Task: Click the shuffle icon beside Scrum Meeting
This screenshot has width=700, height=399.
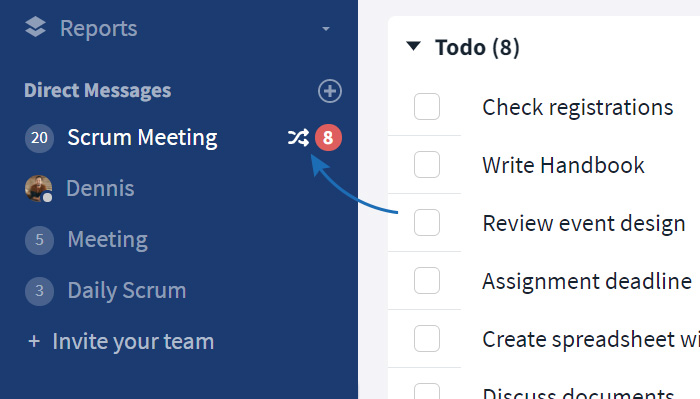Action: coord(298,137)
